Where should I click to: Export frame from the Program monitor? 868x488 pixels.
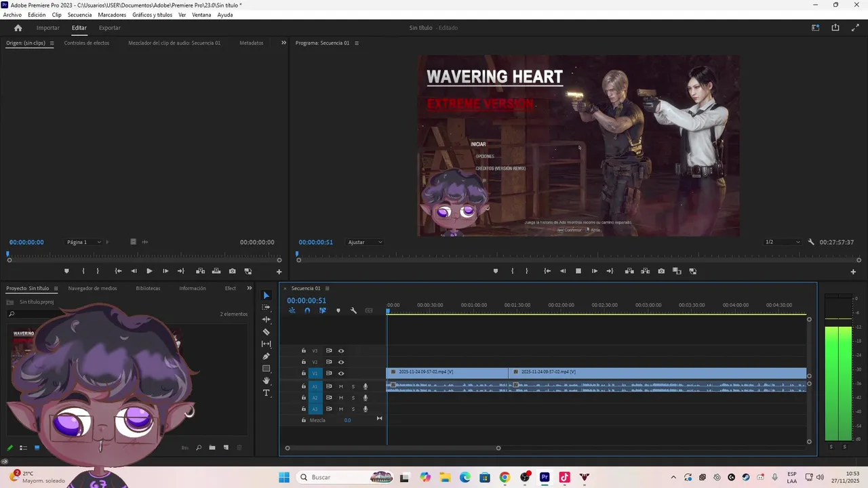point(661,271)
